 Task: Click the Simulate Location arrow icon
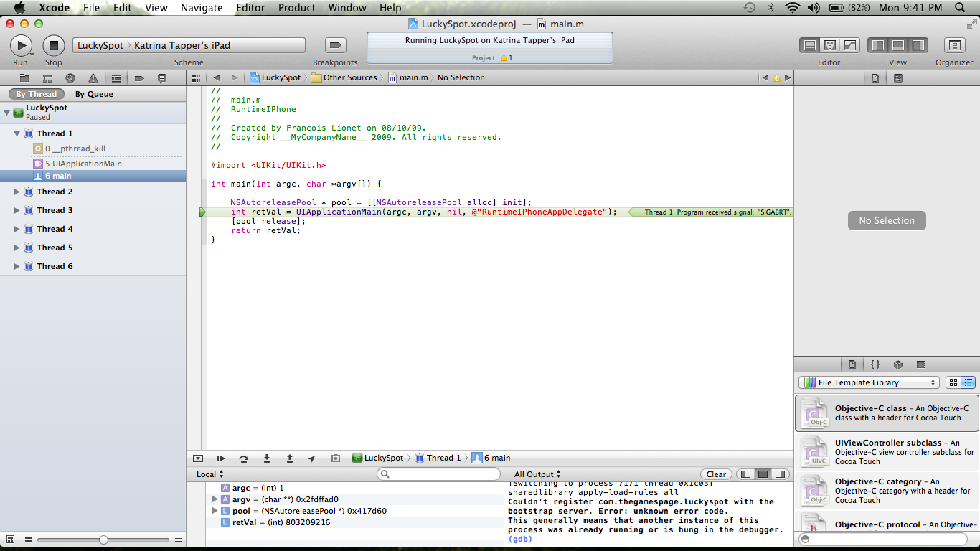point(312,458)
